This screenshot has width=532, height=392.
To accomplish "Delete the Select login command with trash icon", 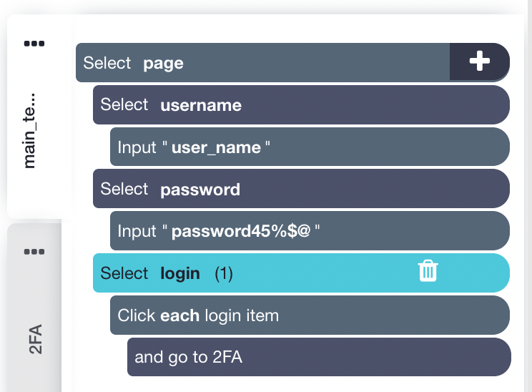I will (428, 272).
